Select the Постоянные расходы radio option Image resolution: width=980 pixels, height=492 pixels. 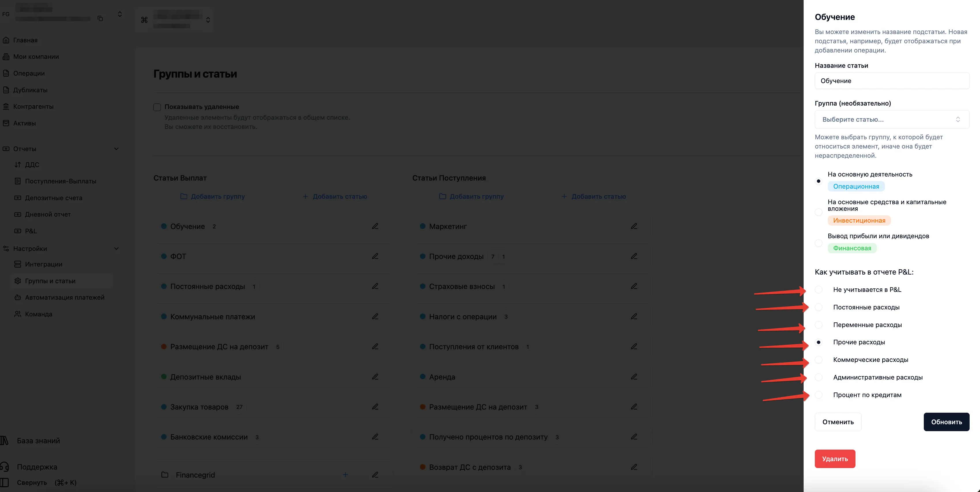coord(819,307)
